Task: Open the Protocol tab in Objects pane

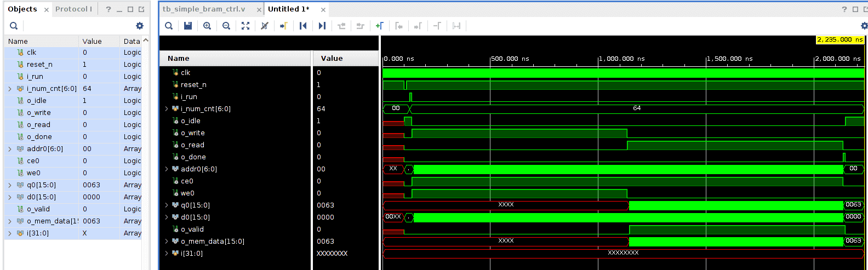Action: point(73,9)
